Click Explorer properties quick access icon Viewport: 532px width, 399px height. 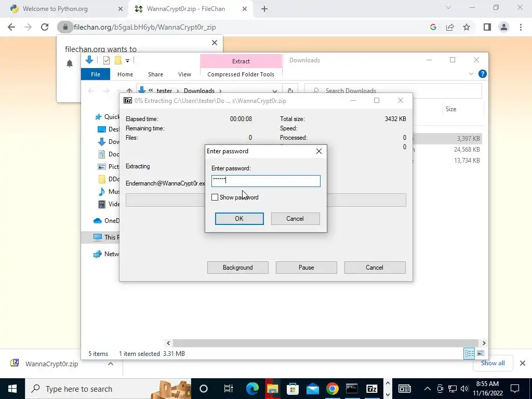(x=107, y=60)
